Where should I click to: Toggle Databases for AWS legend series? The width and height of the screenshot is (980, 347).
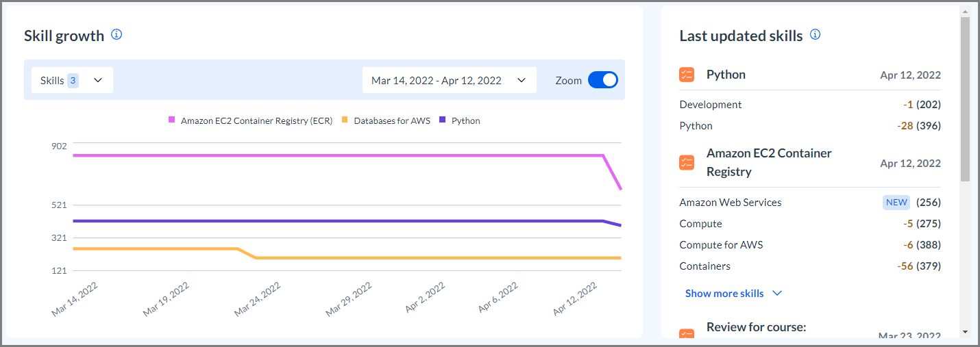[386, 120]
